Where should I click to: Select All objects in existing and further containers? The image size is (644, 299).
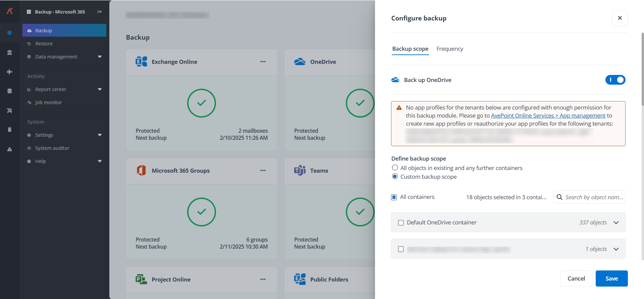coord(395,168)
